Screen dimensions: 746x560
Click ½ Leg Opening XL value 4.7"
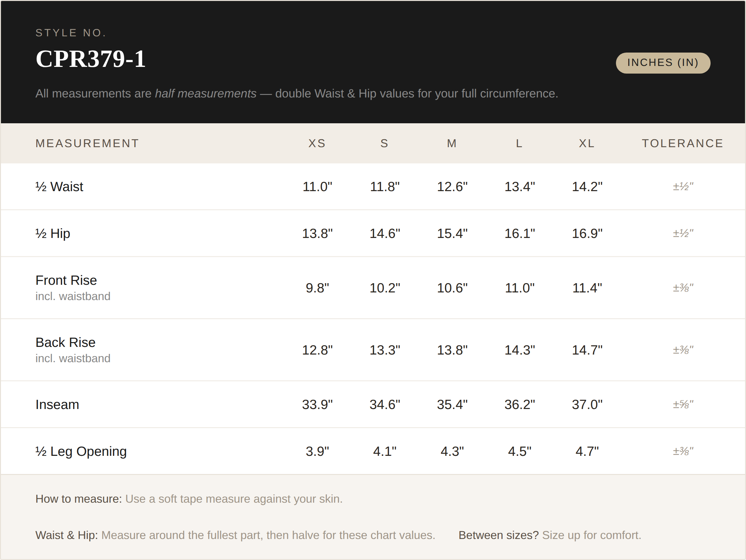[x=587, y=451]
